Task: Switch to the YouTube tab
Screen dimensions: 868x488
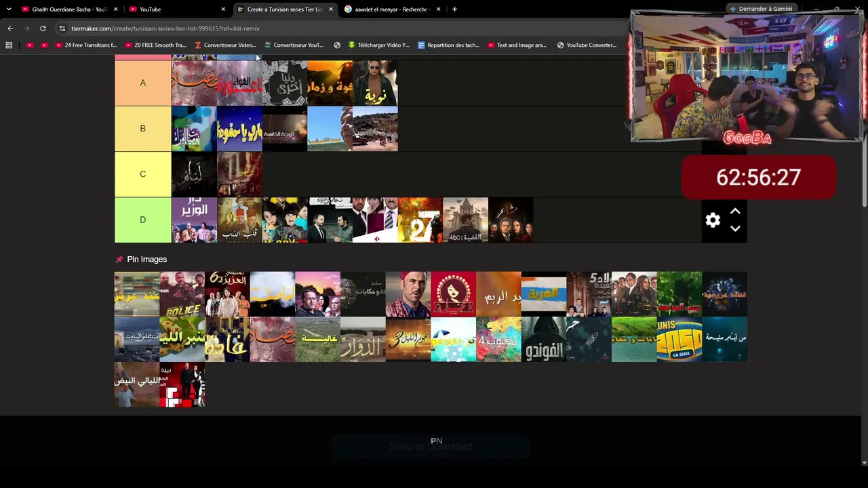Action: point(178,9)
